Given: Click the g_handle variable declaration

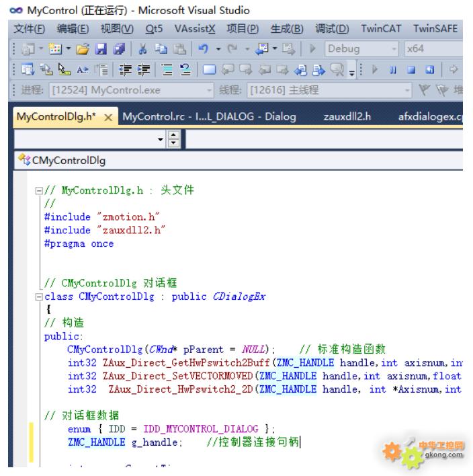Looking at the screenshot, I should click(x=155, y=442).
